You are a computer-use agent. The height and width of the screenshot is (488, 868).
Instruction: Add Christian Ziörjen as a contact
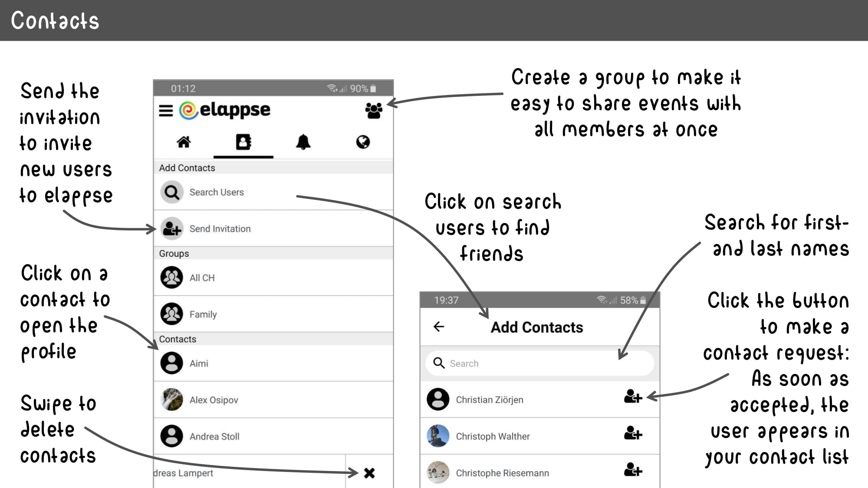(632, 396)
